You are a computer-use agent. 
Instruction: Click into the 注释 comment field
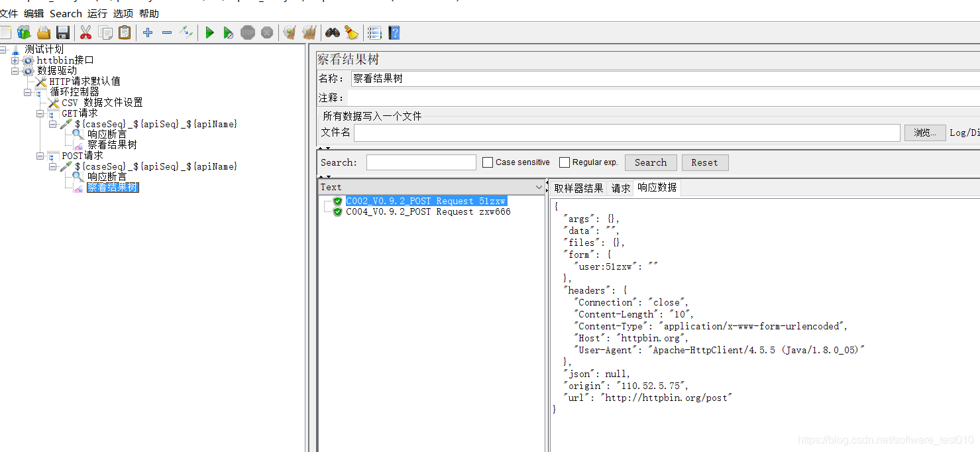click(x=665, y=97)
